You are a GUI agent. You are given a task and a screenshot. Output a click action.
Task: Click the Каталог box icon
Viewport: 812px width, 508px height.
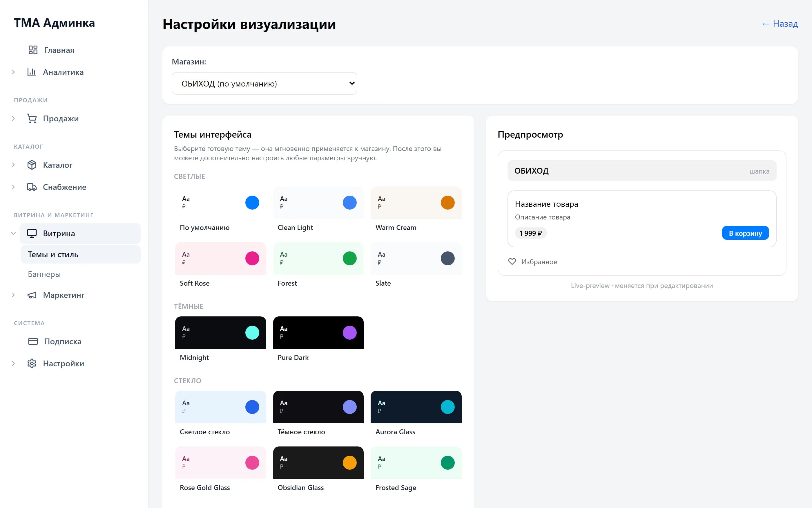(x=32, y=165)
